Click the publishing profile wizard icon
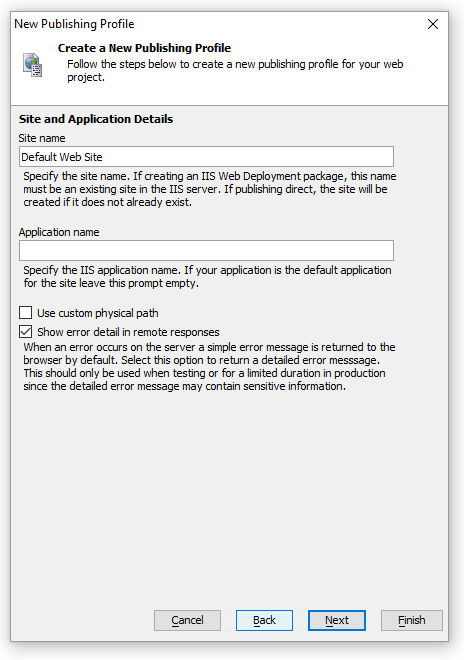Viewport: 464px width, 660px height. (x=33, y=65)
